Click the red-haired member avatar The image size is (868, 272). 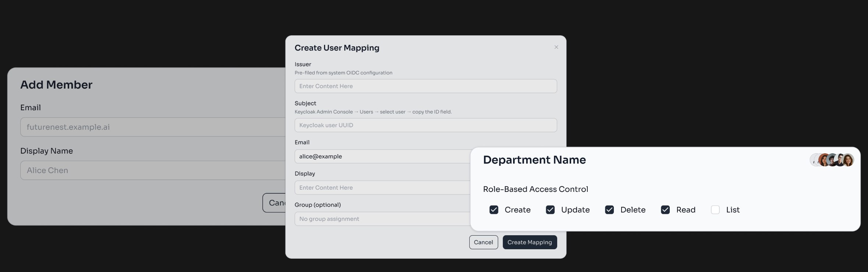pos(824,160)
